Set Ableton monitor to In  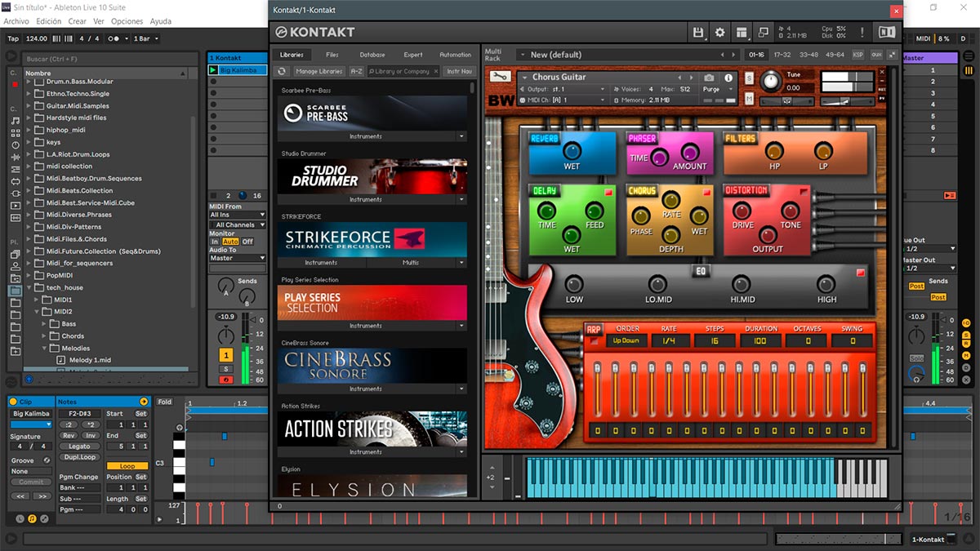pos(215,242)
